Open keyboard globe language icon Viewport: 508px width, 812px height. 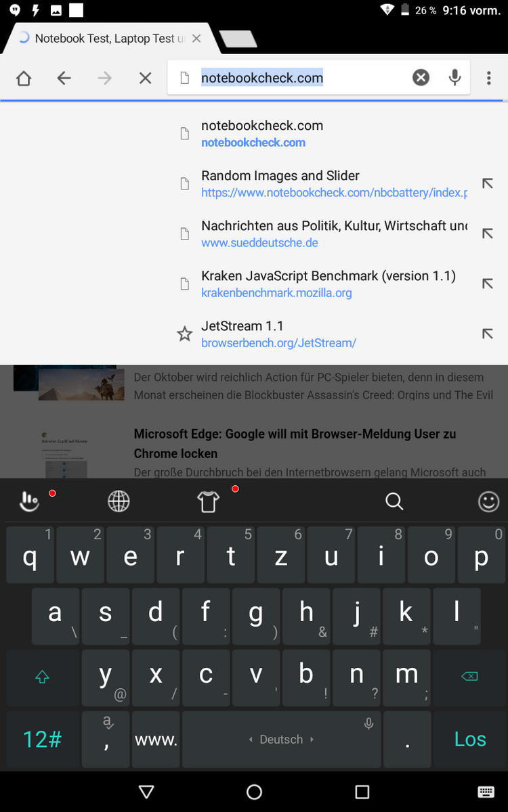(x=119, y=501)
